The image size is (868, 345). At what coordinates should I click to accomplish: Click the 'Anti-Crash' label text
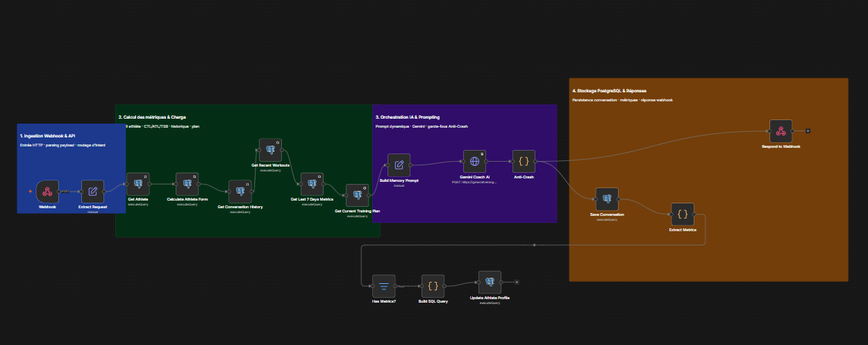pos(524,177)
